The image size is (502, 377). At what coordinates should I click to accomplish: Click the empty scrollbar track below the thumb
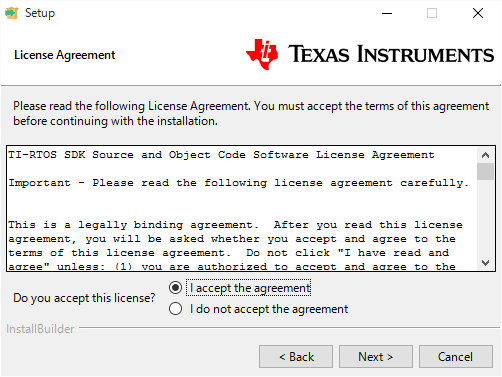485,218
